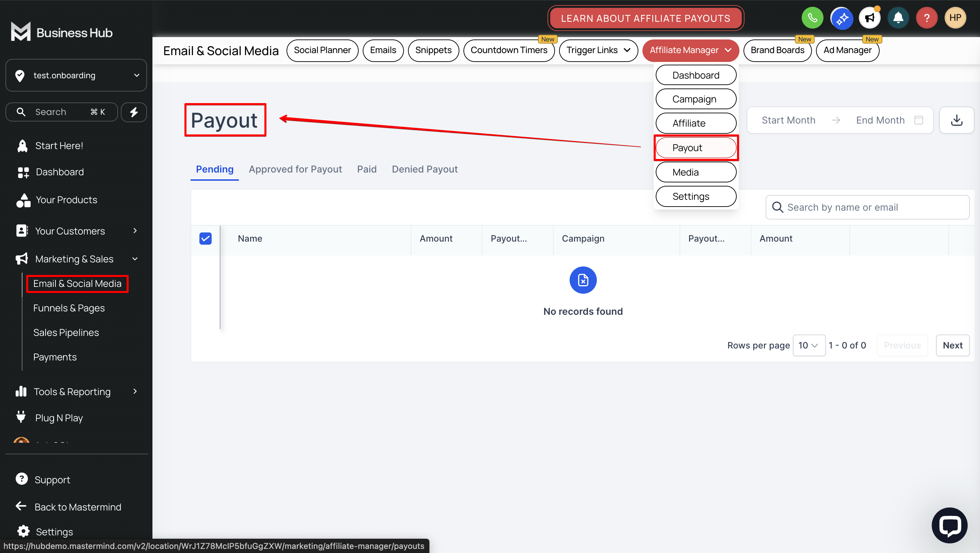
Task: Collapse the Marketing & Sales chevron
Action: 135,259
